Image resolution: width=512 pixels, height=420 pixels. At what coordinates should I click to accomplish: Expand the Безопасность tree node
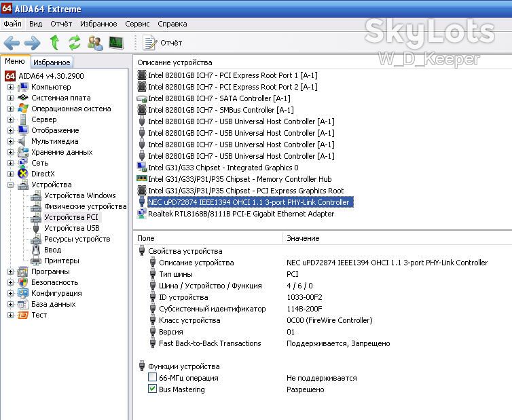(10, 282)
